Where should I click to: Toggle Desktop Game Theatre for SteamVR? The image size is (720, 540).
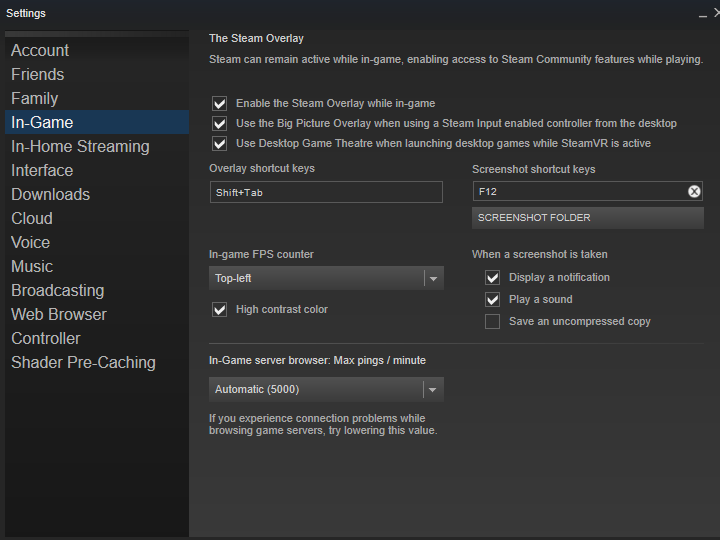pos(220,143)
